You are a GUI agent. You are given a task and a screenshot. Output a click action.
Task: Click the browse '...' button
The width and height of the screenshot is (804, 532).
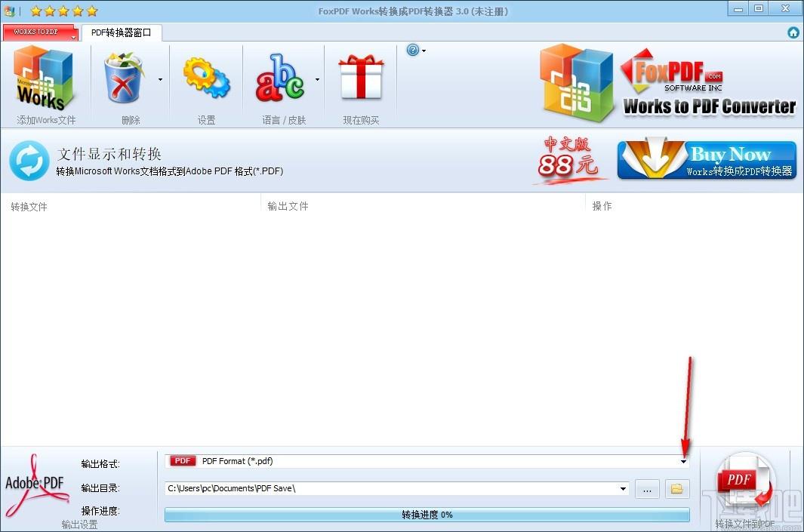(x=647, y=489)
